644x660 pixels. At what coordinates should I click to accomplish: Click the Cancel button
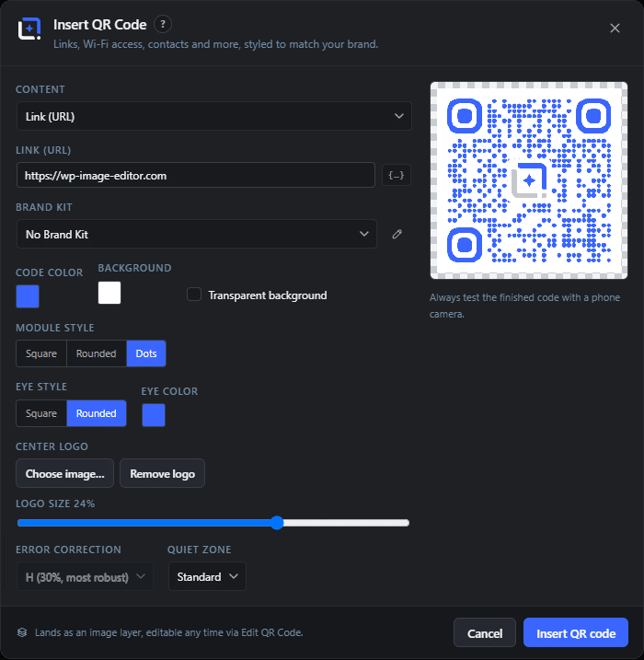(x=485, y=633)
